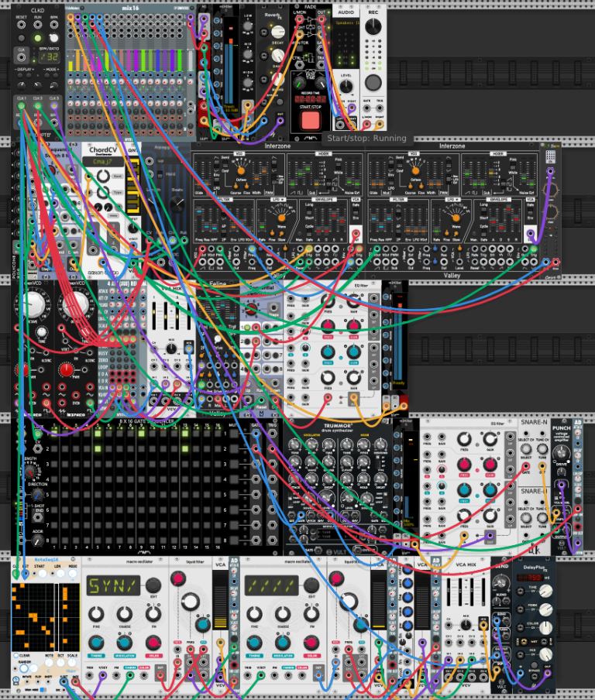
Task: Click COARSE knob on second macro oscillator
Action: click(x=283, y=614)
